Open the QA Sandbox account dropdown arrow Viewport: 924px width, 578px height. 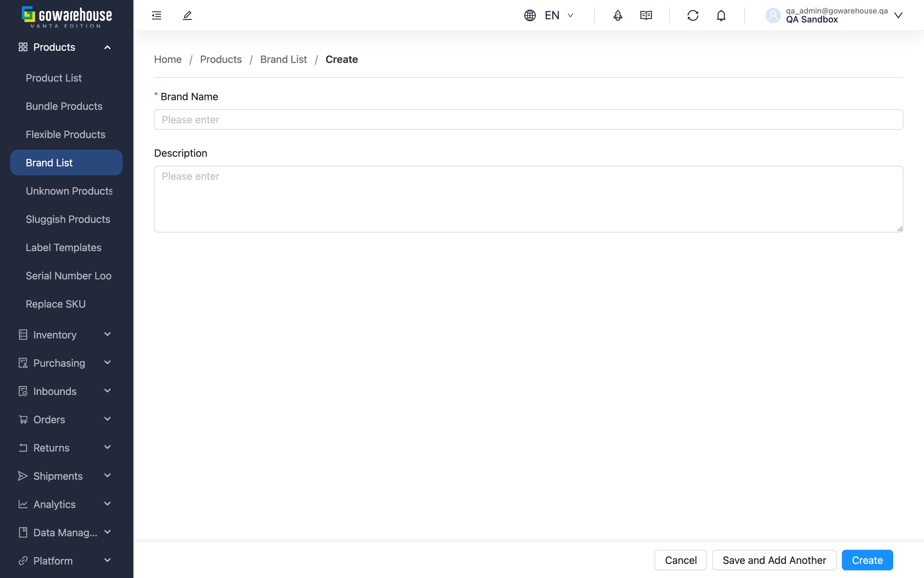click(898, 15)
